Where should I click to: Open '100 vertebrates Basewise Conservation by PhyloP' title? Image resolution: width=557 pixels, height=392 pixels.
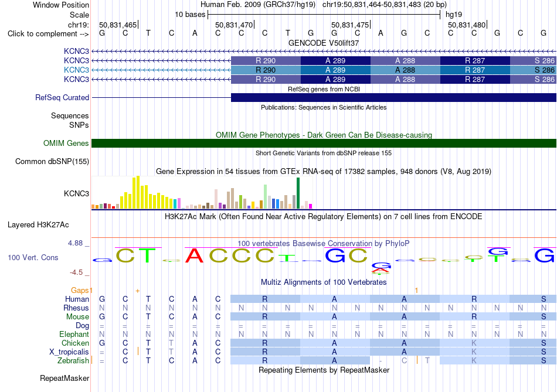click(x=324, y=244)
